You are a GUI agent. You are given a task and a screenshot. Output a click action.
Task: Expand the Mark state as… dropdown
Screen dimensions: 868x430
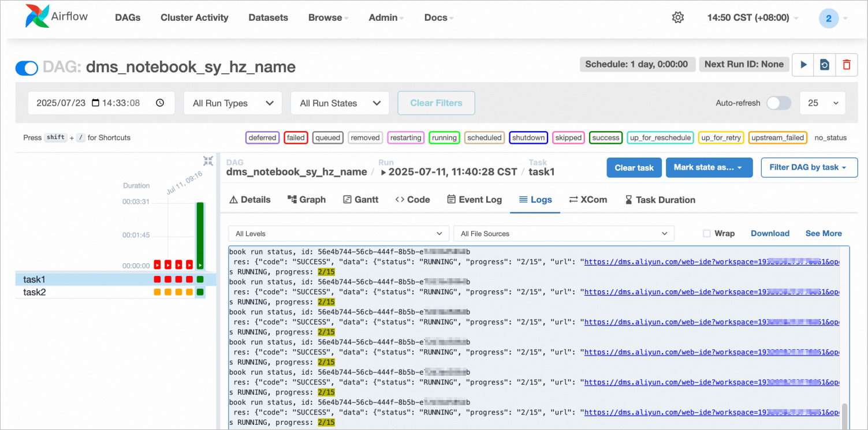[709, 167]
